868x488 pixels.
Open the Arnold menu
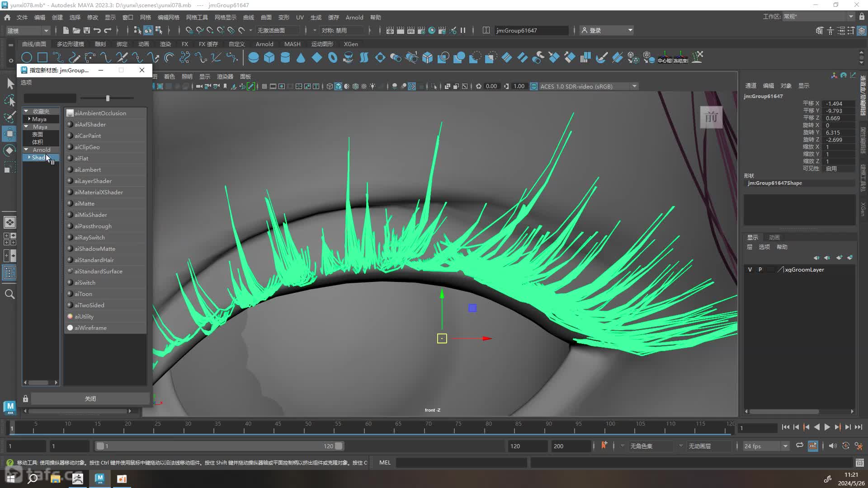tap(354, 17)
